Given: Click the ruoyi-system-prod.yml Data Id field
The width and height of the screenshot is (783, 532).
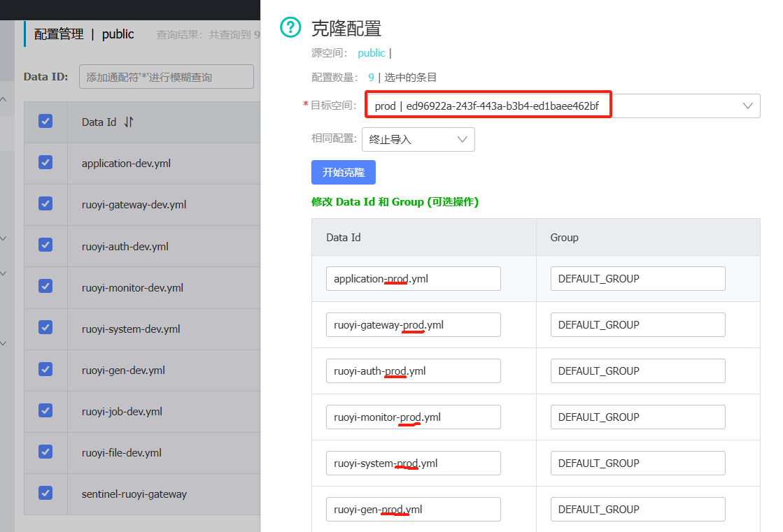Looking at the screenshot, I should 413,463.
